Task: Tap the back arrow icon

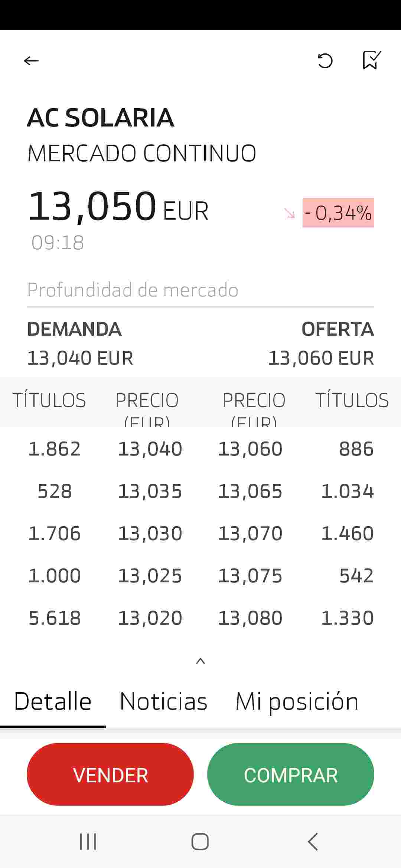Action: tap(31, 60)
